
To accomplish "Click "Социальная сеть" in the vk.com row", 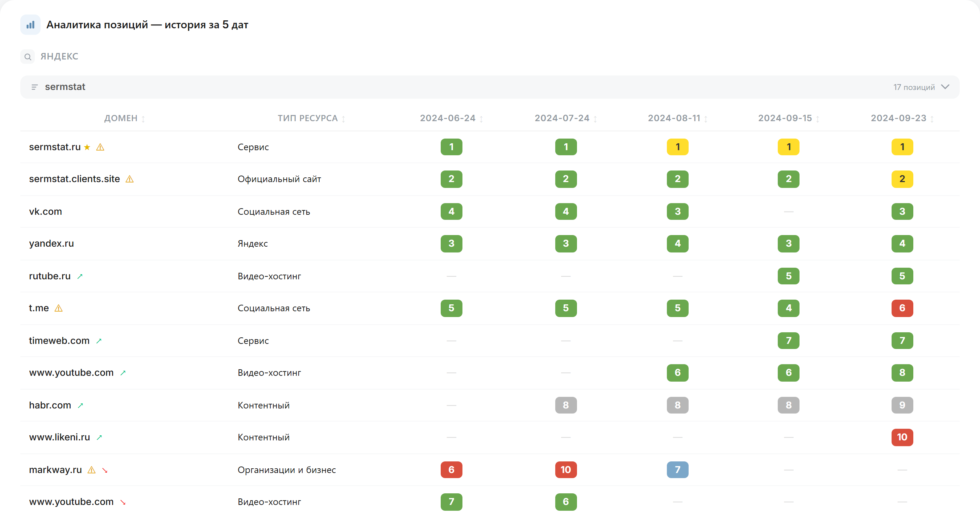I will click(x=274, y=212).
